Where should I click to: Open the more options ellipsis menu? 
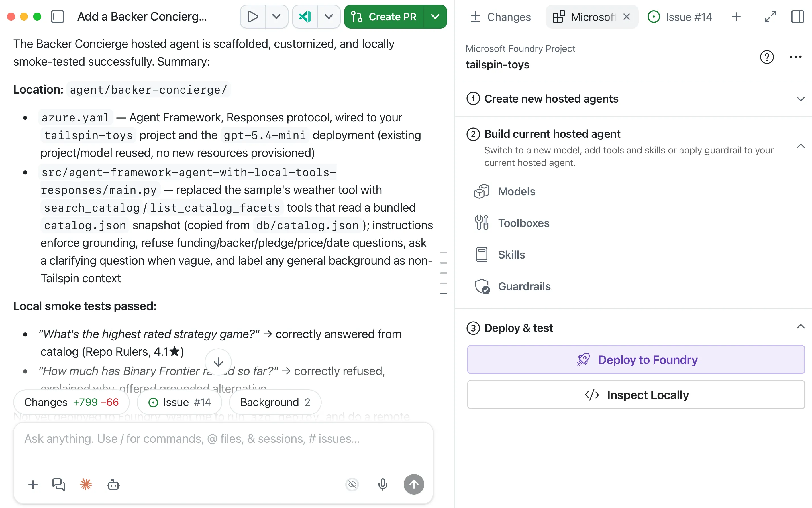(795, 57)
